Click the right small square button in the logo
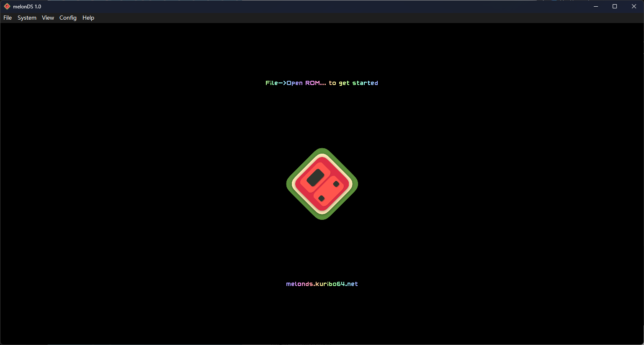 pyautogui.click(x=336, y=184)
